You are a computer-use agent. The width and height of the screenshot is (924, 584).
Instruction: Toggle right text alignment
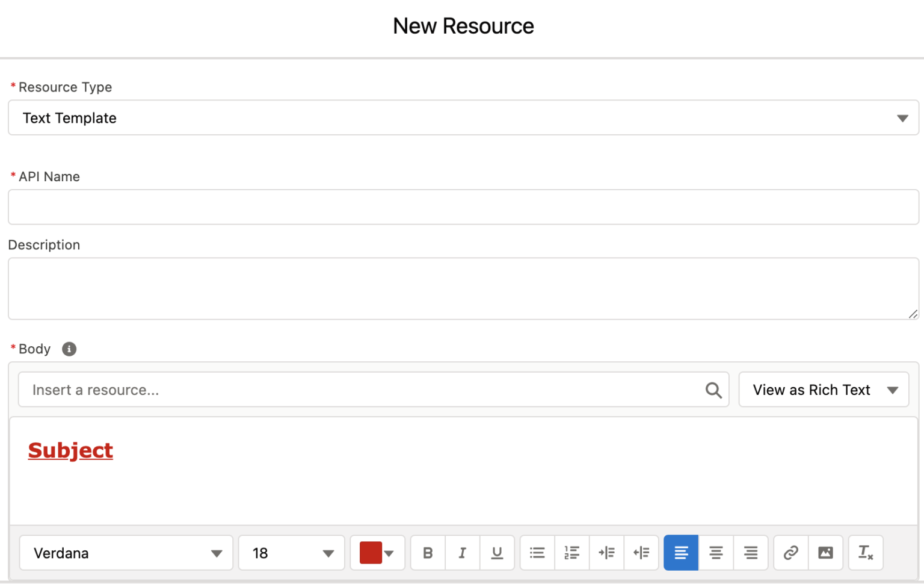coord(751,553)
